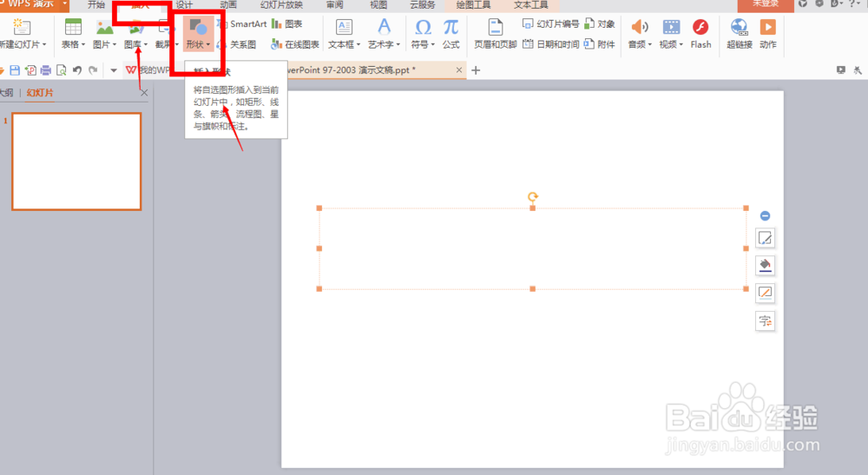This screenshot has height=475, width=868.
Task: Open the 云服务 cloud services tab
Action: coord(423,4)
